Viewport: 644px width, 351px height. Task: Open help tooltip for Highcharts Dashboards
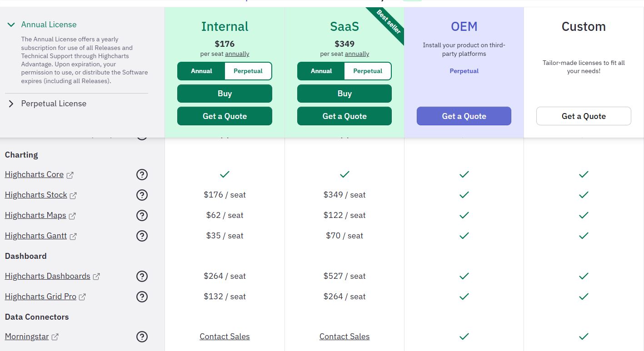click(x=142, y=276)
